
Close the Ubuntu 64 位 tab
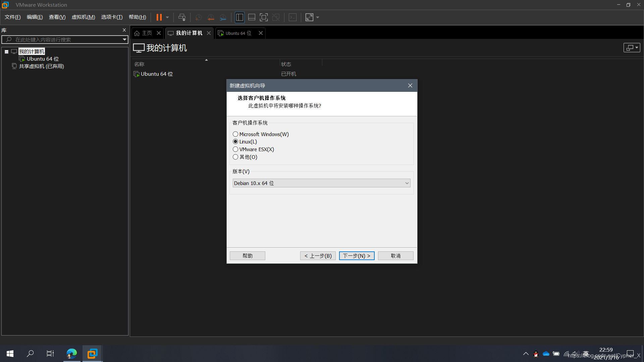[261, 33]
